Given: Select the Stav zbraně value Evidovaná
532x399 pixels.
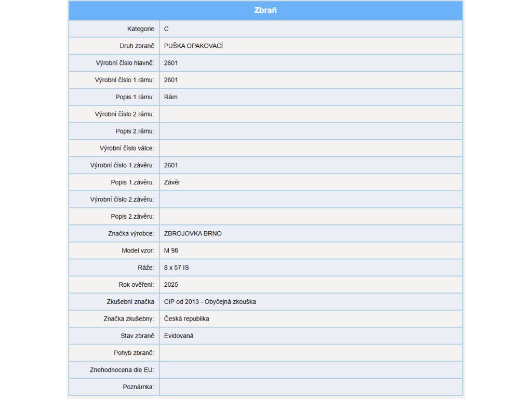Looking at the screenshot, I should coord(179,336).
